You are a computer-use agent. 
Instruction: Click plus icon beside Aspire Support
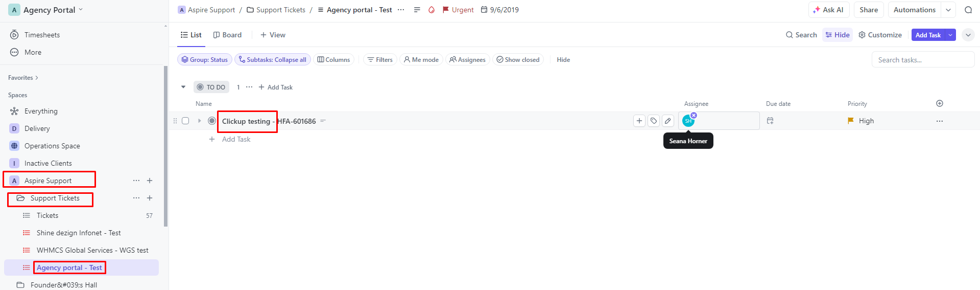[150, 181]
